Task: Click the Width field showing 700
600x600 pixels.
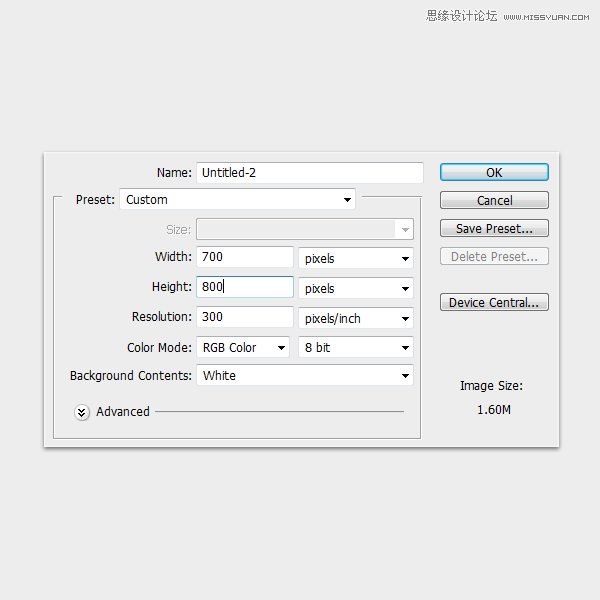Action: pos(245,257)
